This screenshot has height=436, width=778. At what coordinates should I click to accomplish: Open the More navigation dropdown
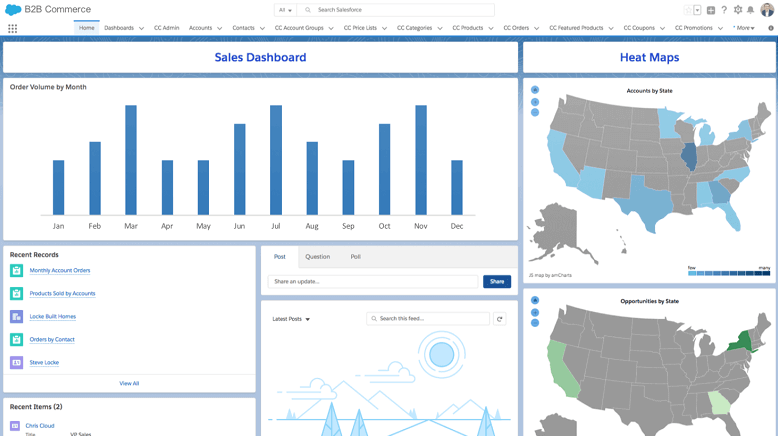click(744, 28)
